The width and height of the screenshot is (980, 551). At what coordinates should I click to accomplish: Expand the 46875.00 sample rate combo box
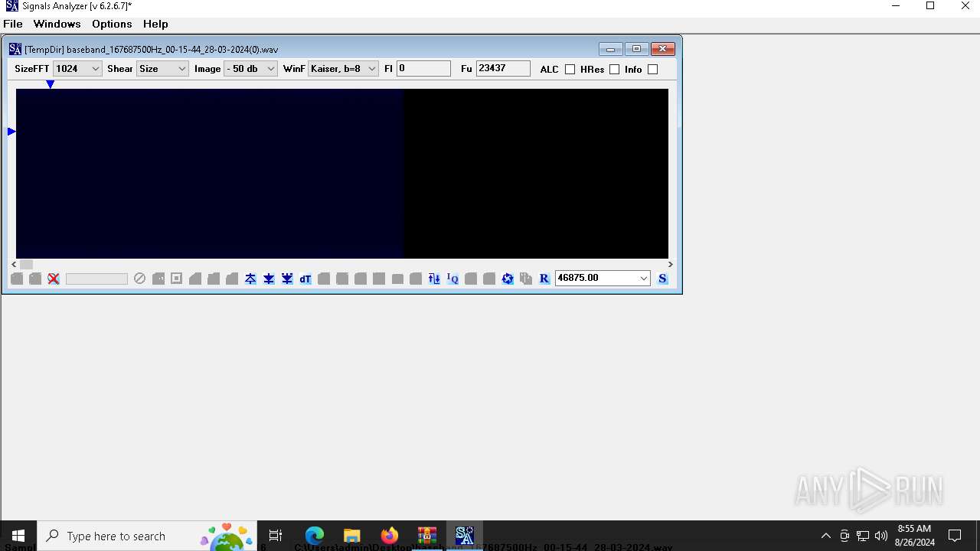pos(643,279)
